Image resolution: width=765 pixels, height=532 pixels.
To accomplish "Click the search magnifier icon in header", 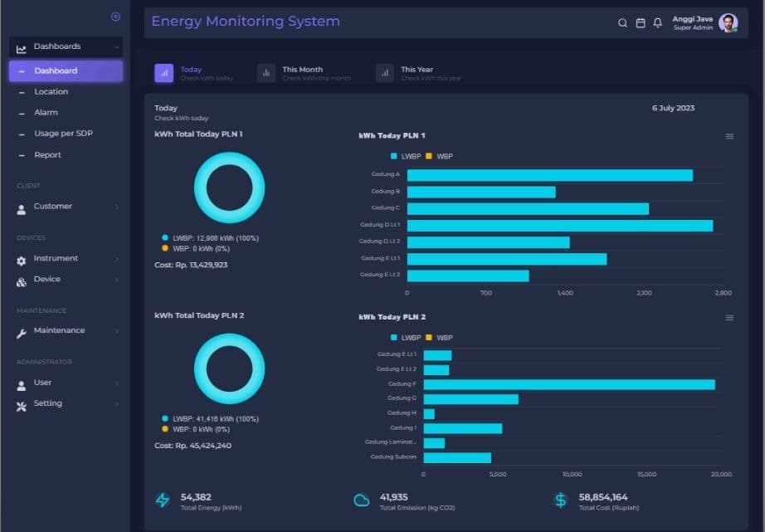I will point(622,23).
